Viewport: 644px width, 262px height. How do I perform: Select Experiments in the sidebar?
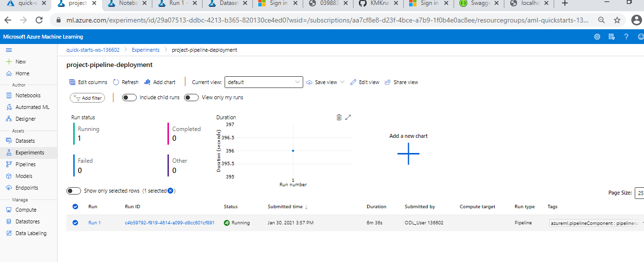(28, 153)
